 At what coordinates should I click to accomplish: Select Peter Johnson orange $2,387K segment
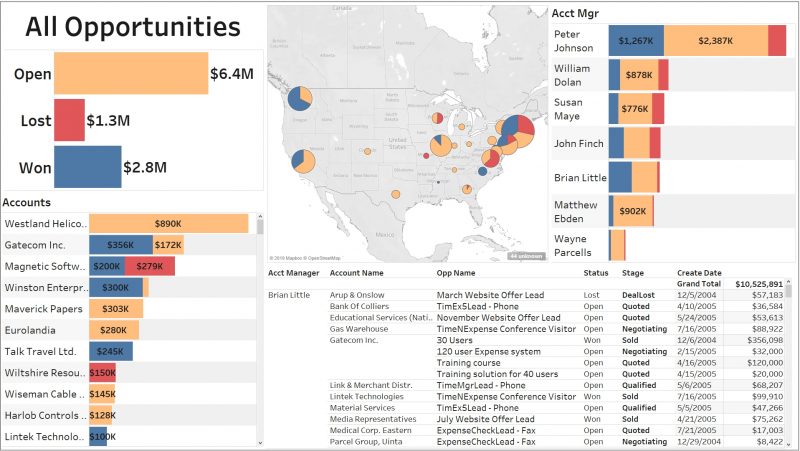pyautogui.click(x=716, y=41)
